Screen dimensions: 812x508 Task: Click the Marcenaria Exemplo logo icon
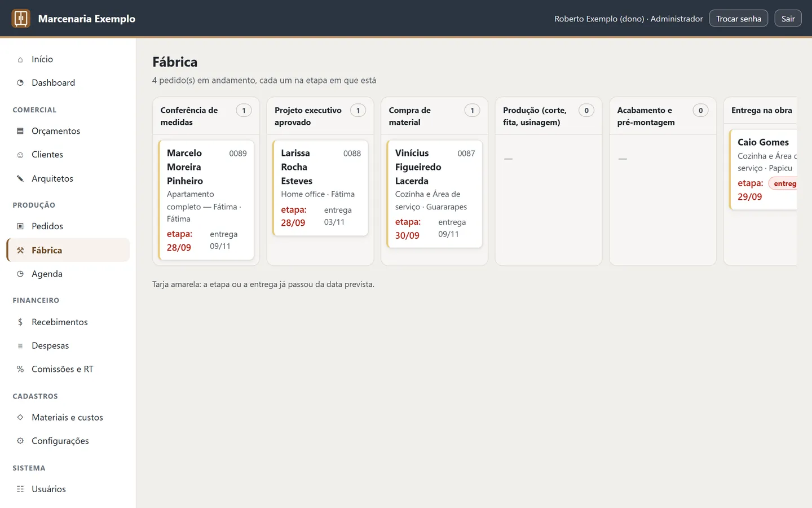pos(21,19)
